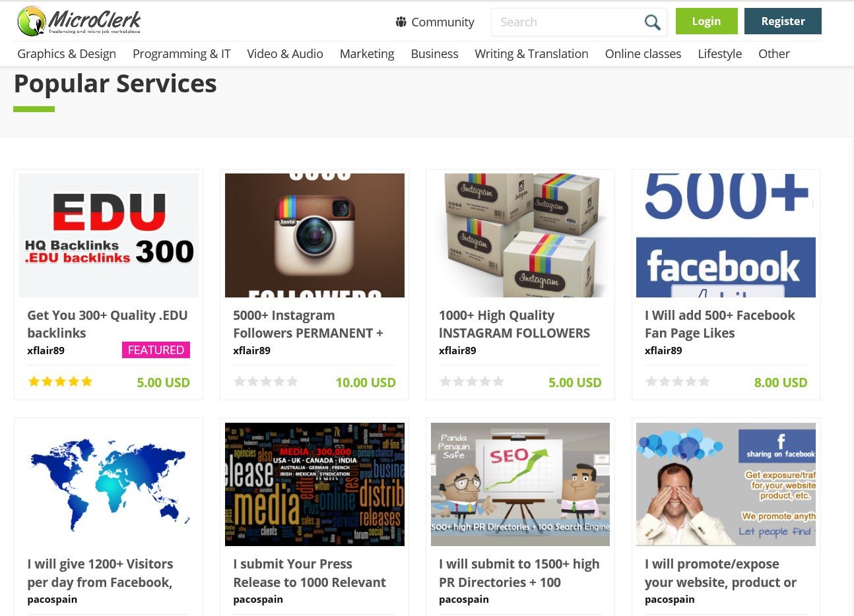Viewport: 854px width, 616px height.
Task: Open the Online classes menu
Action: pos(643,53)
